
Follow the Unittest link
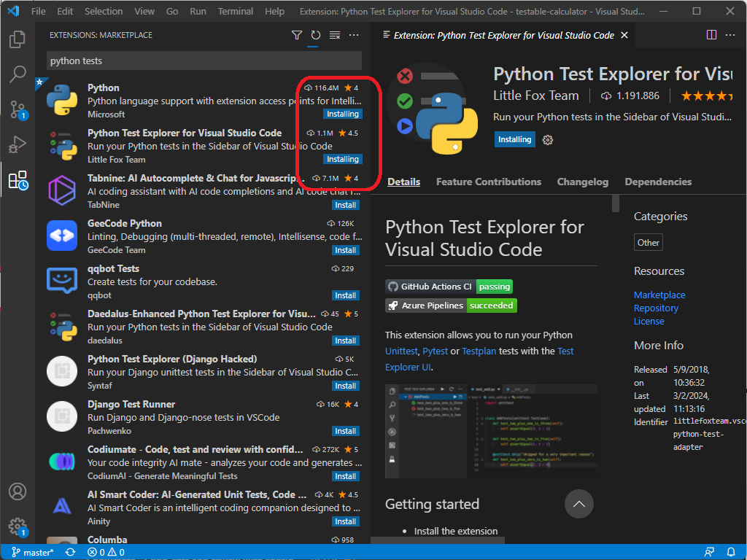(401, 351)
